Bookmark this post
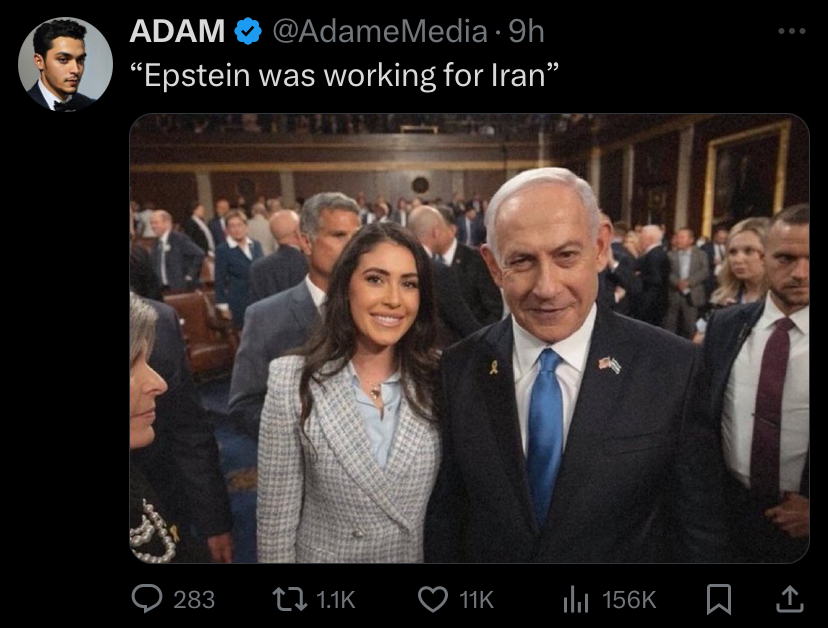Image resolution: width=828 pixels, height=628 pixels. pyautogui.click(x=719, y=599)
